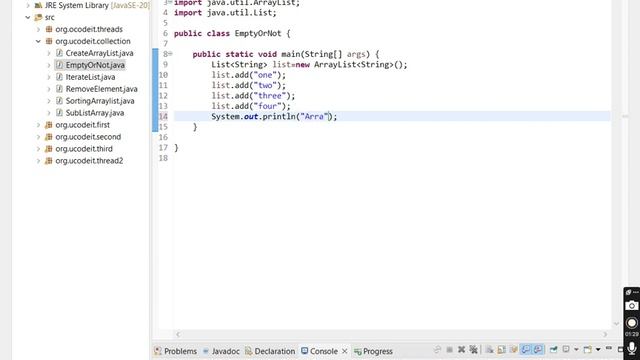Expand org.ucodeit.thread2 package
The width and height of the screenshot is (640, 360).
pos(38,160)
